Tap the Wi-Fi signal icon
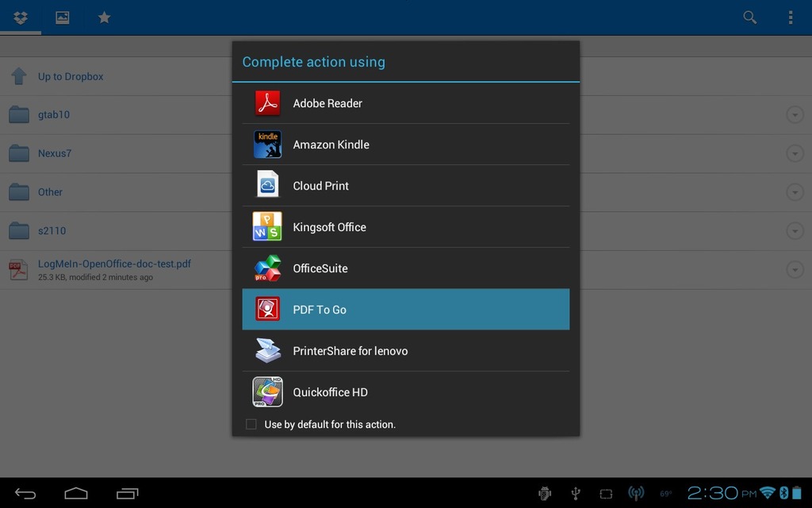 pos(768,493)
